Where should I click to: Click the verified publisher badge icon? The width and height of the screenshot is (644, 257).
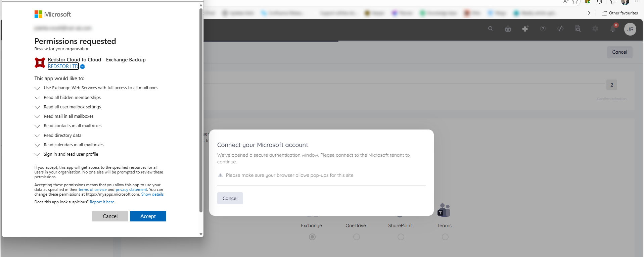[83, 66]
